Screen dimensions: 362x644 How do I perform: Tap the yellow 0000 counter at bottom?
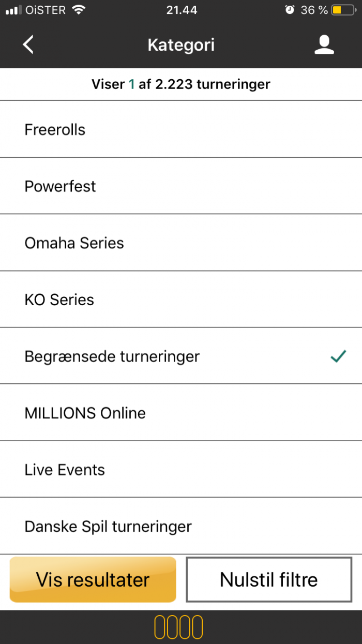point(178,627)
